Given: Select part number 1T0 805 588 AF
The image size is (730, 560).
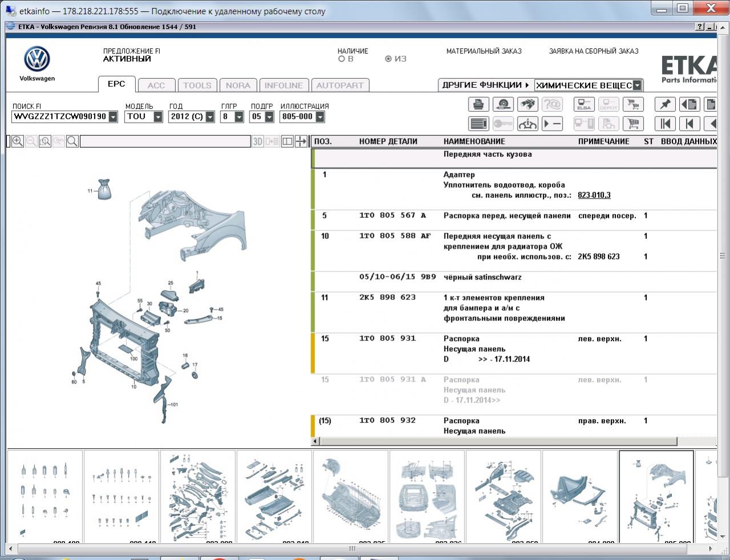Looking at the screenshot, I should (395, 236).
